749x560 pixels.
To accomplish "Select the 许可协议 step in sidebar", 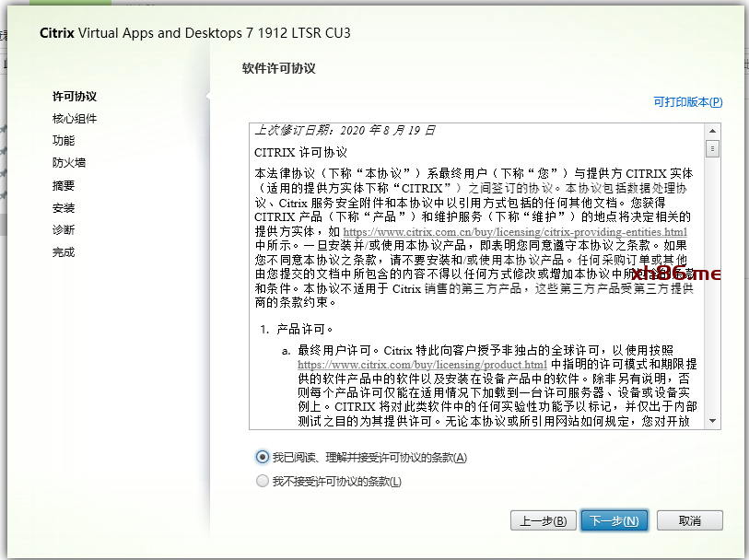I will [75, 97].
